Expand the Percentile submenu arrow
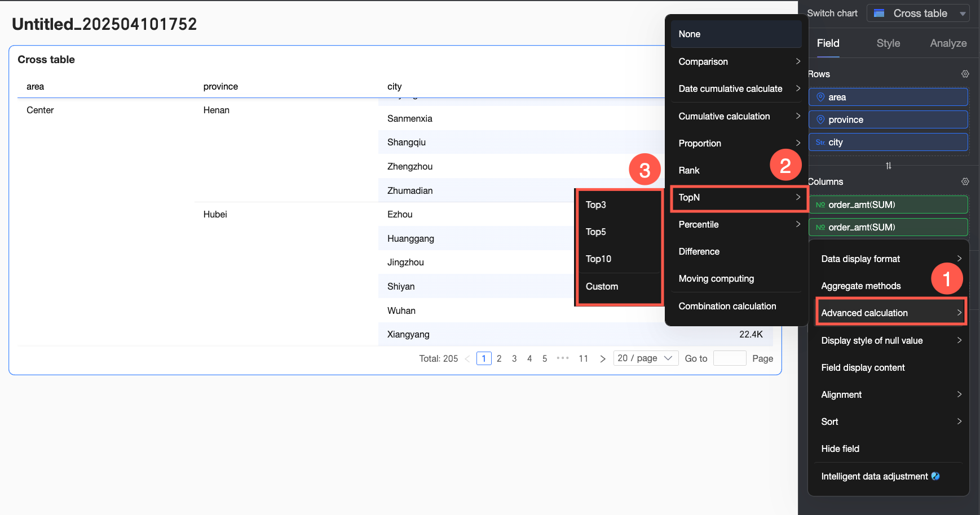980x515 pixels. (x=798, y=224)
